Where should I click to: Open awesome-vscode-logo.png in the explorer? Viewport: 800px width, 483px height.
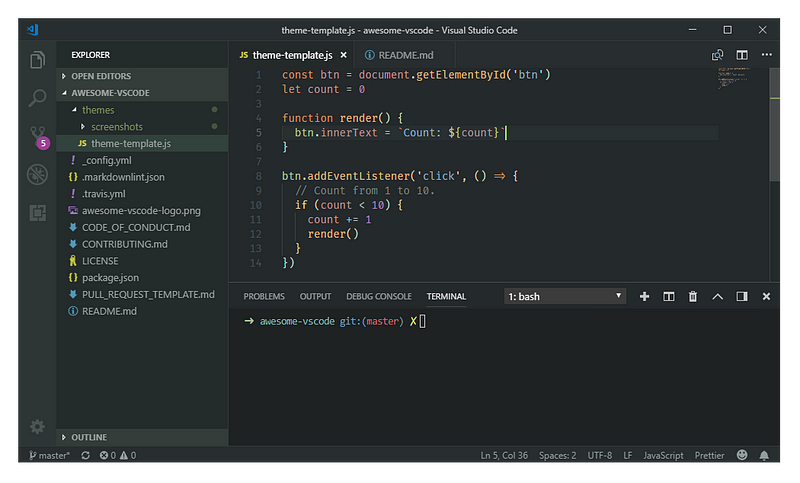pos(142,211)
